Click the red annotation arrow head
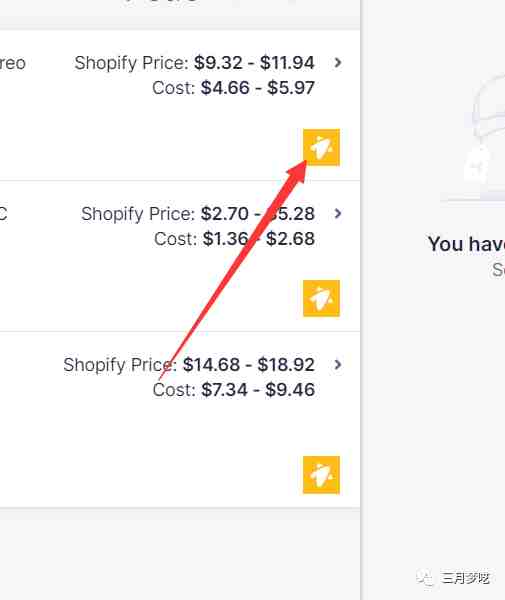The image size is (505, 600). (x=298, y=170)
